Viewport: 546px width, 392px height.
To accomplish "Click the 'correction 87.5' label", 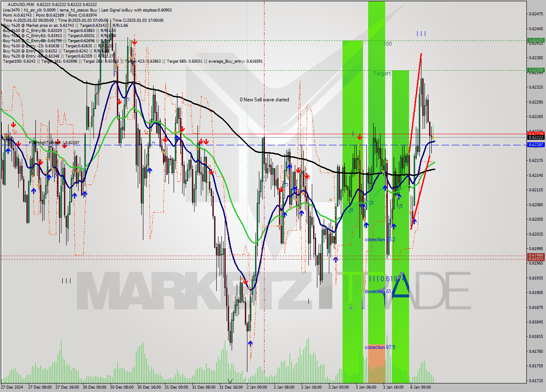I will pos(380,347).
